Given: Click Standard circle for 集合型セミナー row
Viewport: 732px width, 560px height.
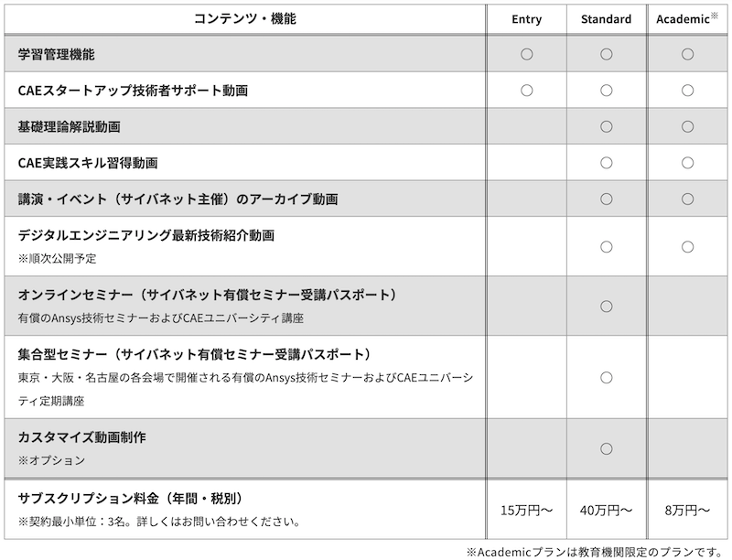Looking at the screenshot, I should point(607,377).
